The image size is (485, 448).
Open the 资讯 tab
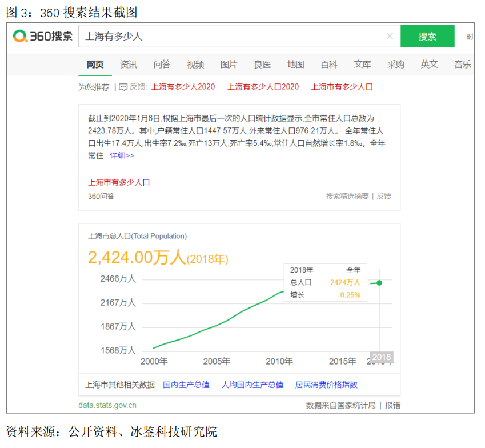[129, 65]
